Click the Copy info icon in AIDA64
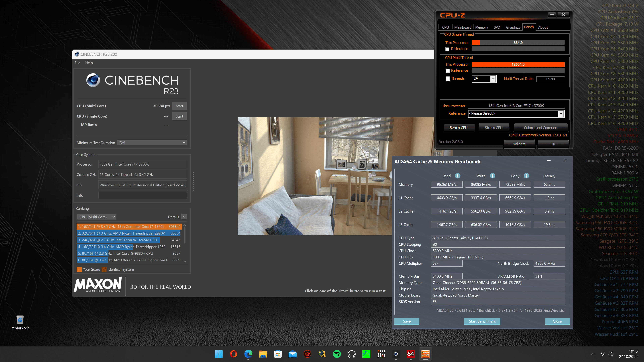Screen dimensions: 644x362 (526, 176)
